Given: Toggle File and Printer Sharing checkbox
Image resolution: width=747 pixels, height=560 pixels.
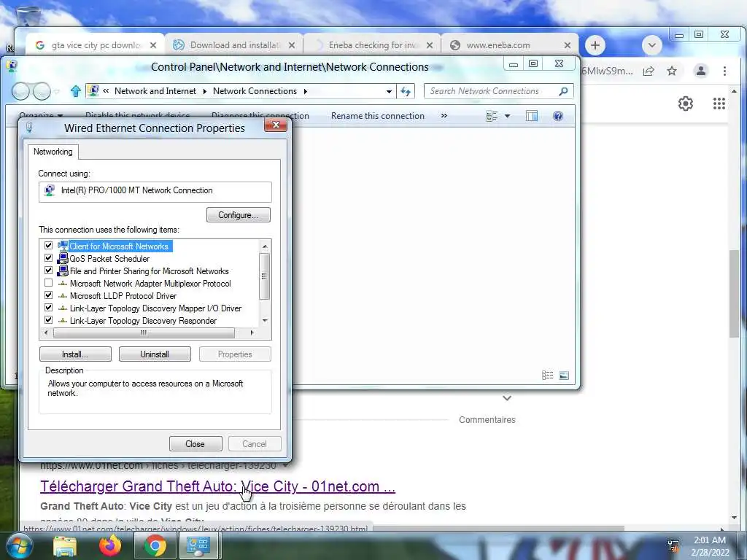Looking at the screenshot, I should point(49,271).
